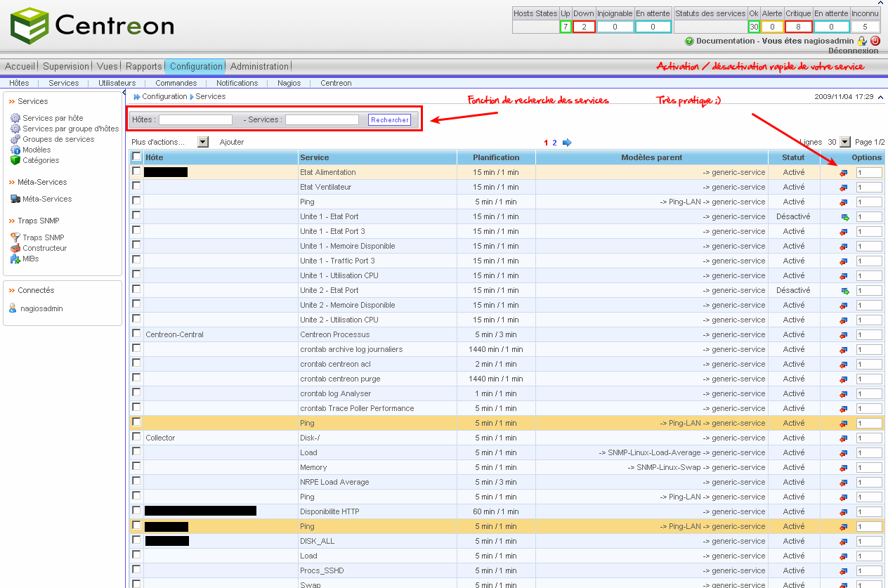Click the Constructeur factory icon

(15, 248)
